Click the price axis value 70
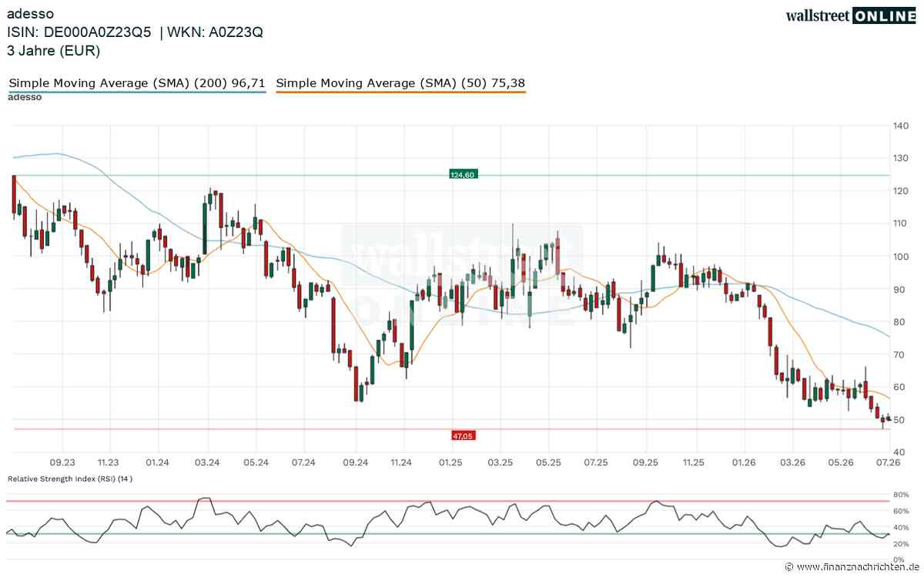The width and height of the screenshot is (924, 578). click(x=899, y=355)
